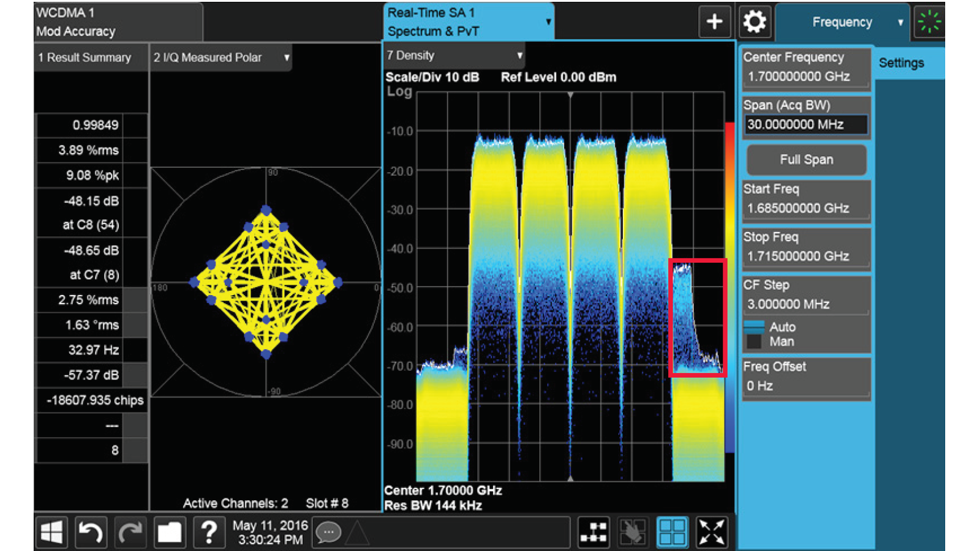Click the undo arrow icon
980x551 pixels.
pos(91,532)
